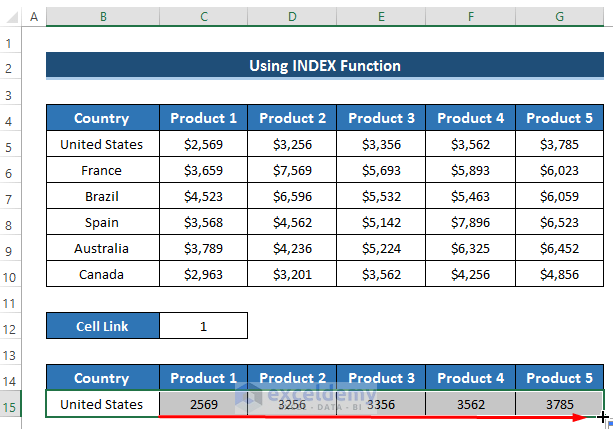The width and height of the screenshot is (613, 429).
Task: Select row 5 header
Action: pyautogui.click(x=12, y=144)
